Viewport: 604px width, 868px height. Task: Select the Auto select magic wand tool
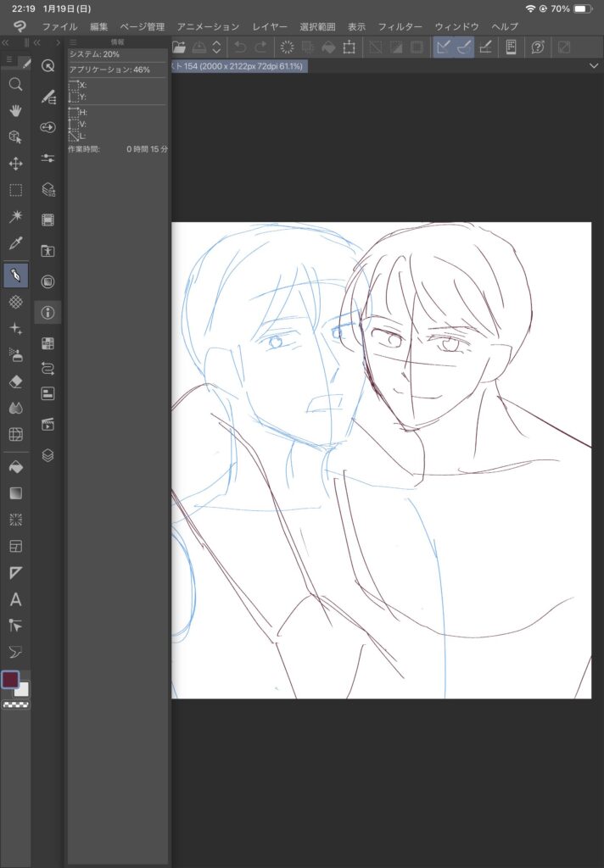coord(15,216)
